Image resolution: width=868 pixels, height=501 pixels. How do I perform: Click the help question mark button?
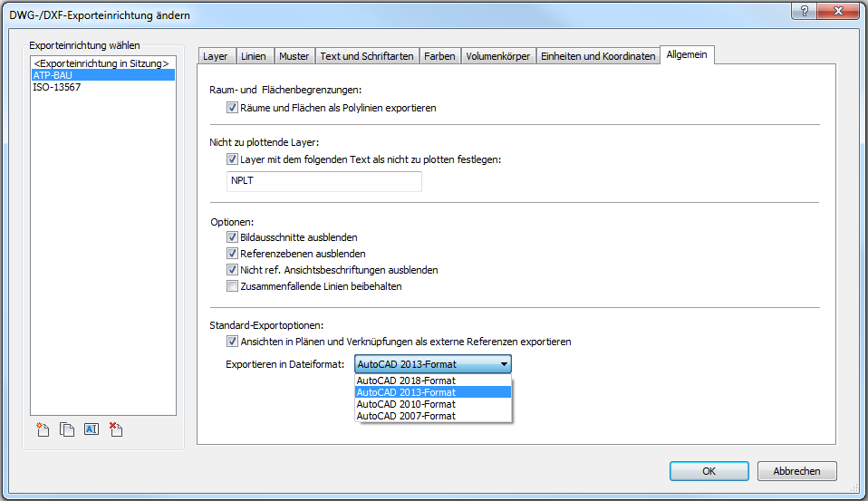pos(805,10)
